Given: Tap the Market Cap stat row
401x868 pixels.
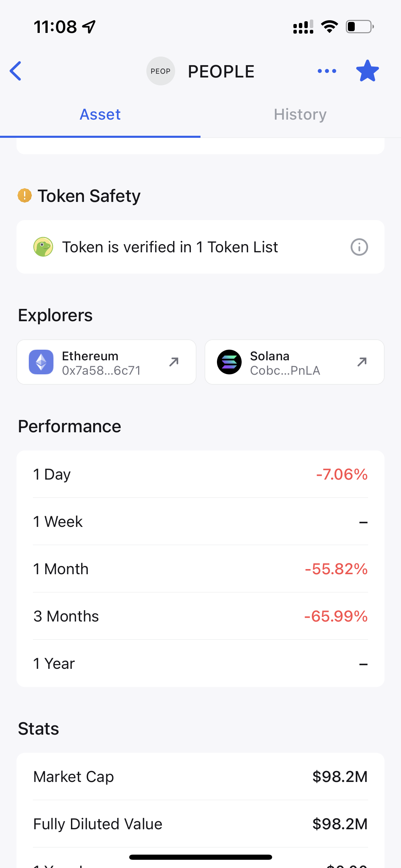Looking at the screenshot, I should (x=200, y=776).
